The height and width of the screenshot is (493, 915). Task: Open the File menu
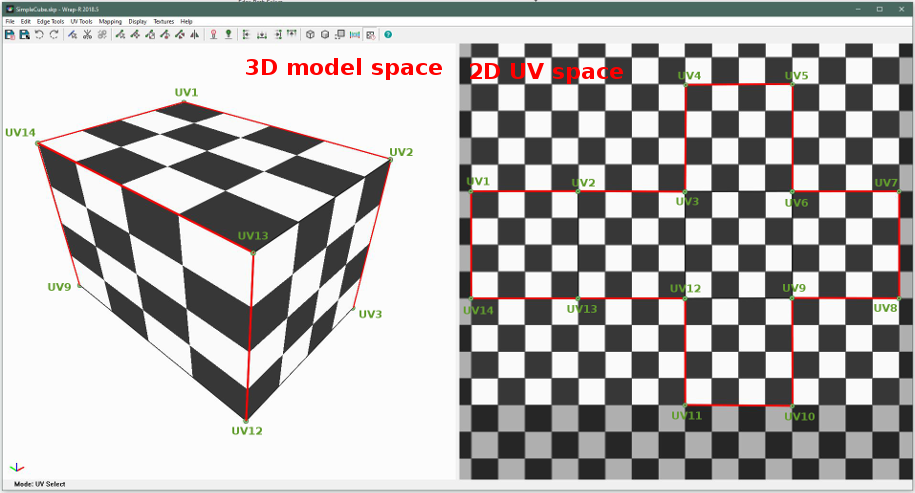(x=10, y=21)
